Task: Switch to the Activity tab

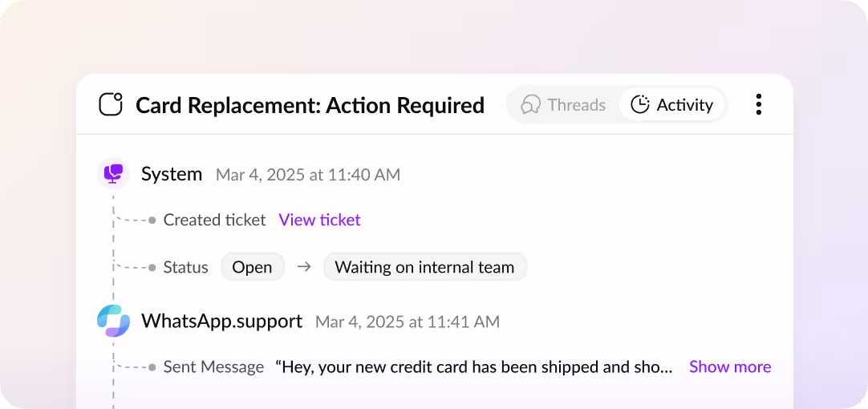Action: 671,104
